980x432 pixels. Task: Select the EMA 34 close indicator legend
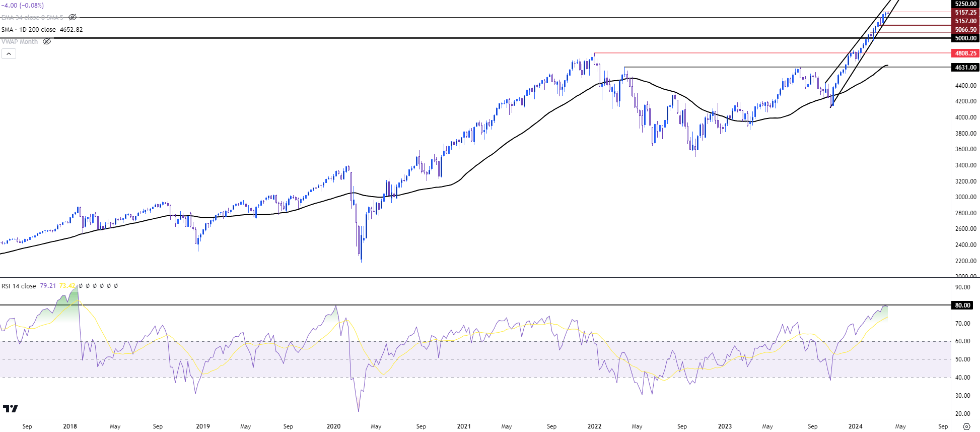coord(33,17)
